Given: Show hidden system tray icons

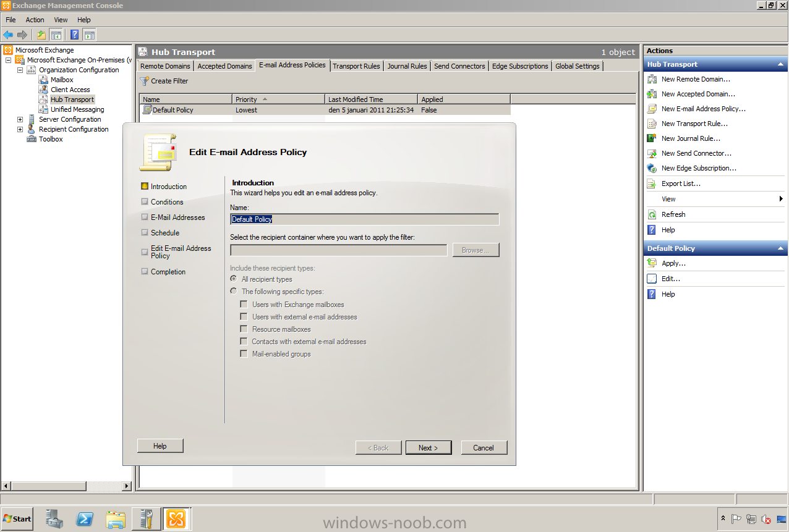Looking at the screenshot, I should point(723,519).
